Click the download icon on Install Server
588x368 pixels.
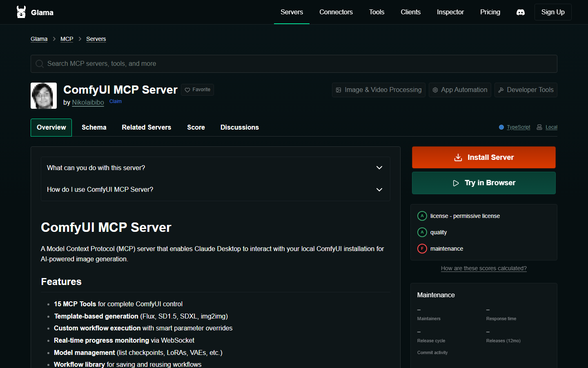[458, 157]
